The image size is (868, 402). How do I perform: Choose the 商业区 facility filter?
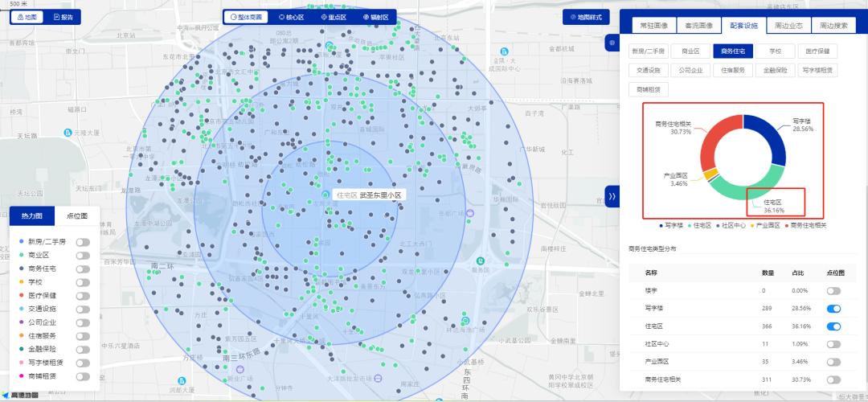(690, 51)
